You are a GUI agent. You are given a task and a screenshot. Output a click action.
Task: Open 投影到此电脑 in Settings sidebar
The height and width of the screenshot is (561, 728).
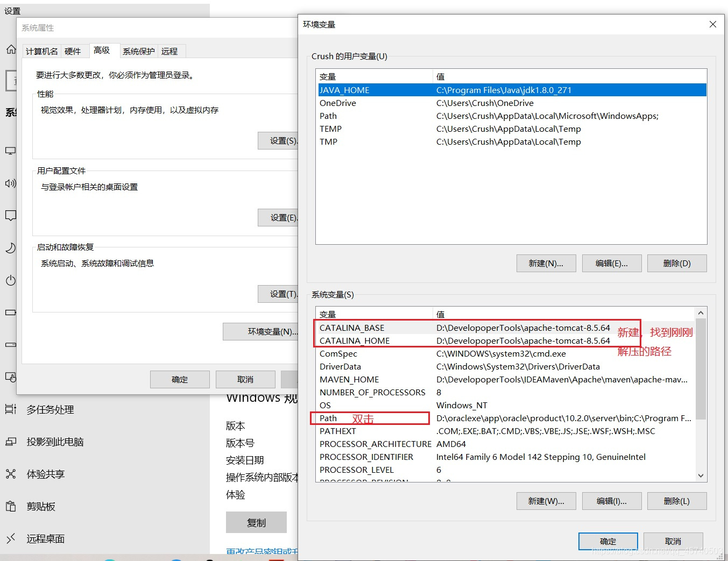pyautogui.click(x=55, y=442)
